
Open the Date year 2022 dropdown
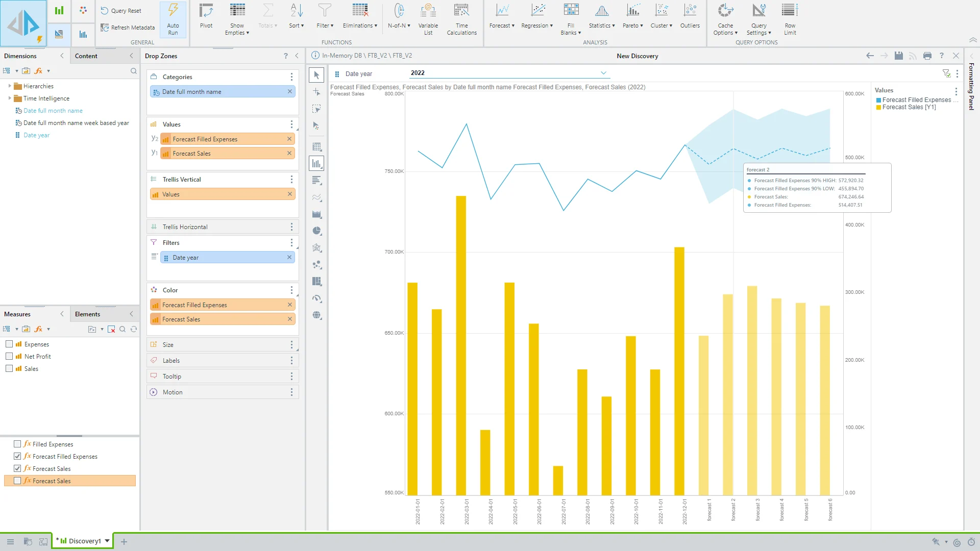tap(603, 73)
